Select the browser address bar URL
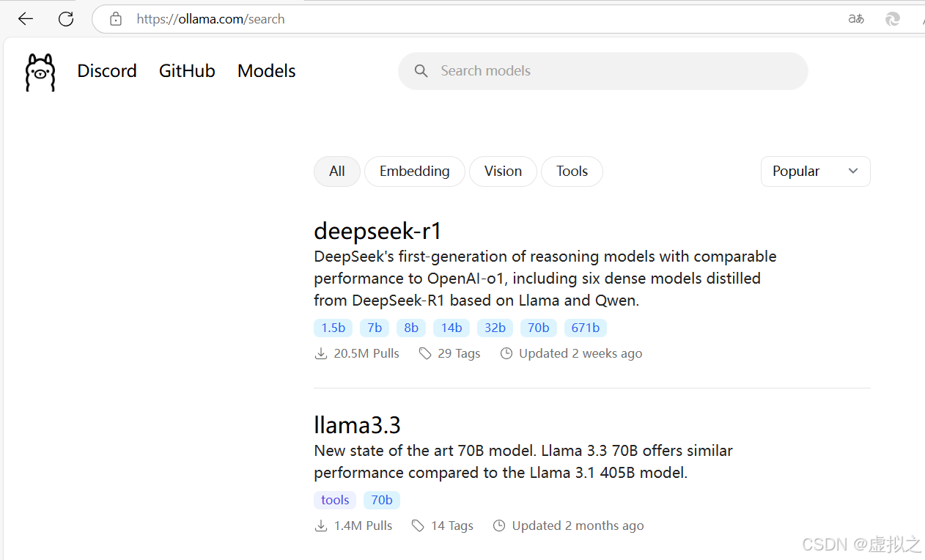 [x=211, y=19]
